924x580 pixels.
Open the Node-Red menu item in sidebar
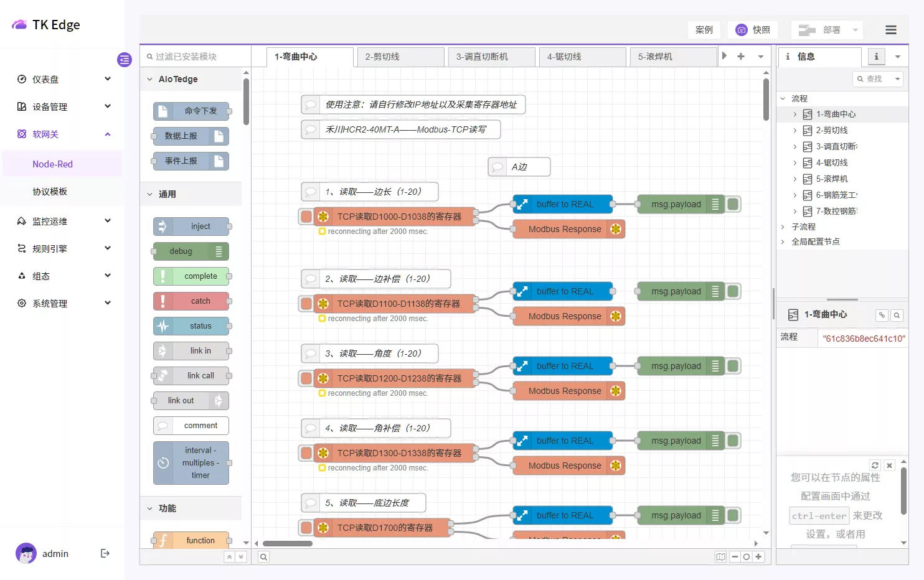tap(53, 163)
